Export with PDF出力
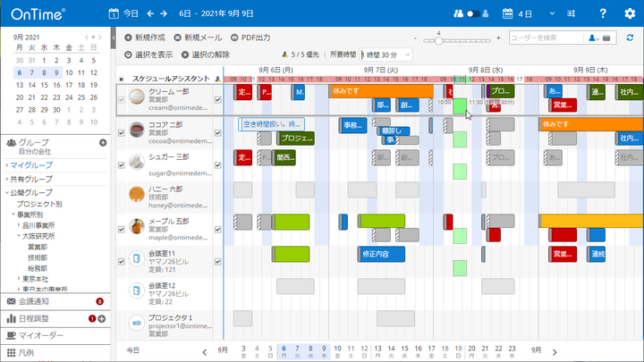The image size is (644, 362). tap(250, 38)
